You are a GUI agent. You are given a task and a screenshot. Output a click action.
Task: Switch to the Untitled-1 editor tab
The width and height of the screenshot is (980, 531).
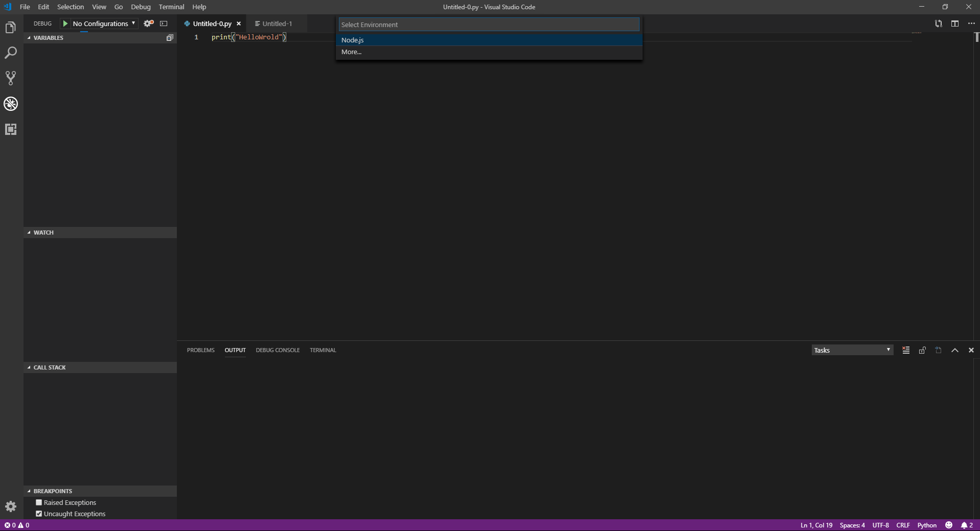click(277, 24)
